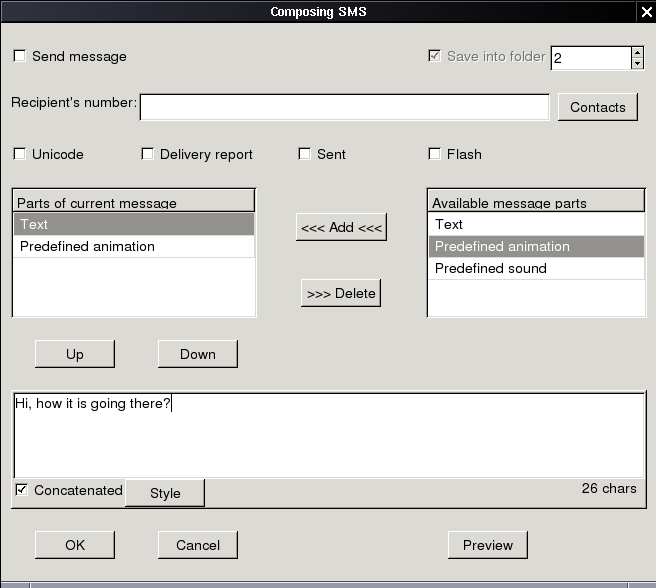Screen dimensions: 656x588
Task: Uncheck the Concatenated checkbox
Action: click(21, 490)
